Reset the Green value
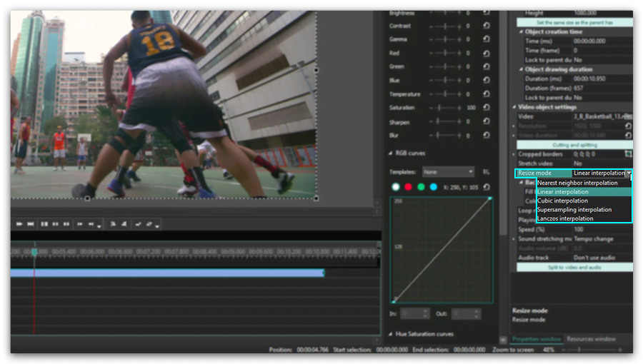 click(487, 66)
